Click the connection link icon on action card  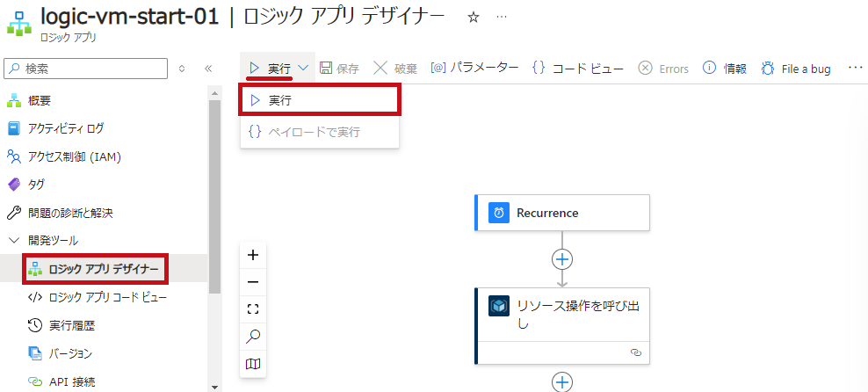635,352
